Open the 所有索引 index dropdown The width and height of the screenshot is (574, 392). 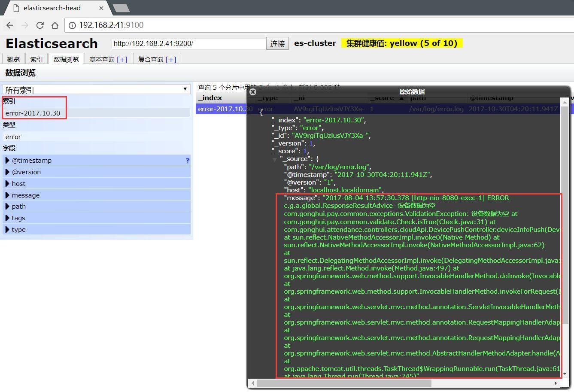pyautogui.click(x=96, y=89)
